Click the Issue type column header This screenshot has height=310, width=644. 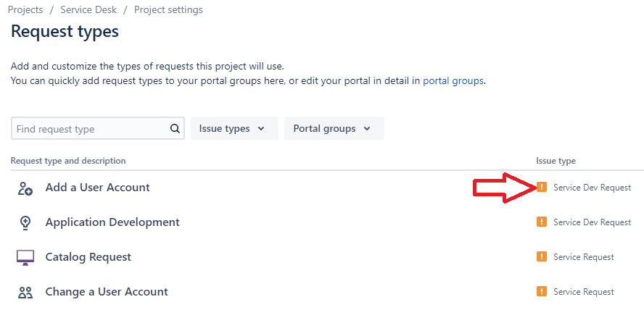pos(556,161)
